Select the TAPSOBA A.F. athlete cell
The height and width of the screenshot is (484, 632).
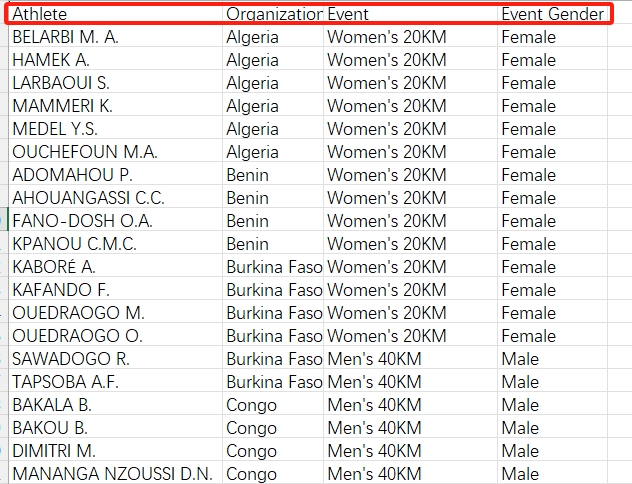click(115, 382)
